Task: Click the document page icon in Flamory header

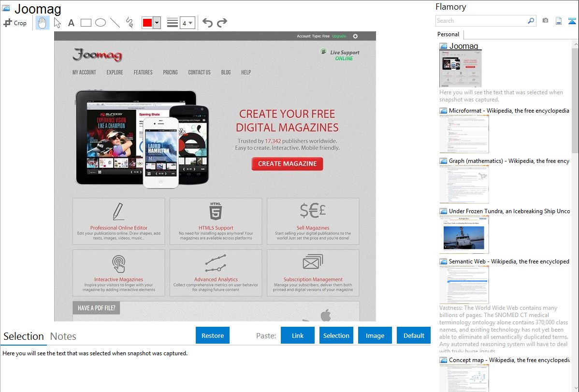Action: 559,21
